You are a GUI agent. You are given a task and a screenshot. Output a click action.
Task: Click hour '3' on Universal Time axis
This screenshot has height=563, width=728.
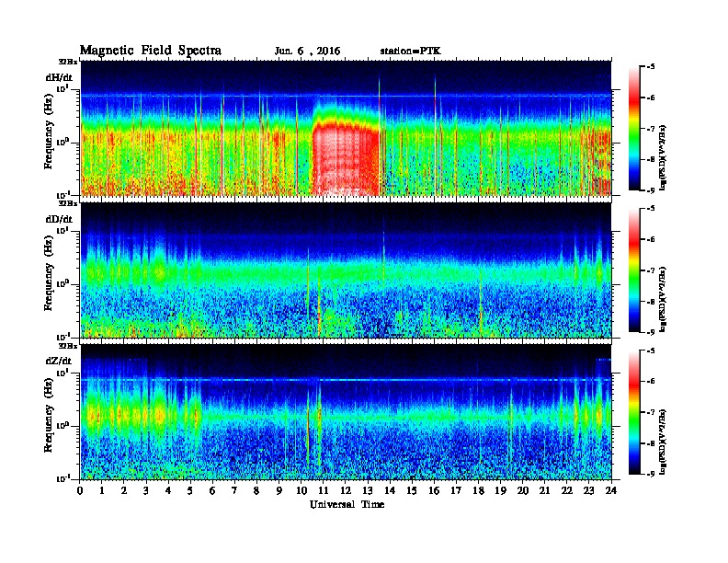pyautogui.click(x=146, y=491)
